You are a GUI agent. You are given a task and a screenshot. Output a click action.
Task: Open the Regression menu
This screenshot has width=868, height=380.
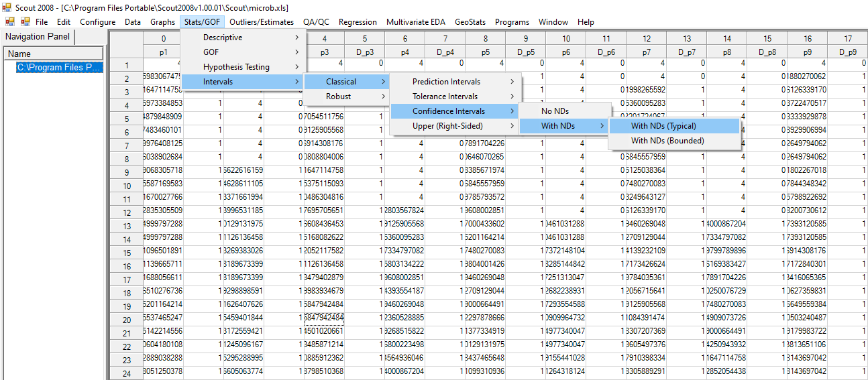[358, 22]
